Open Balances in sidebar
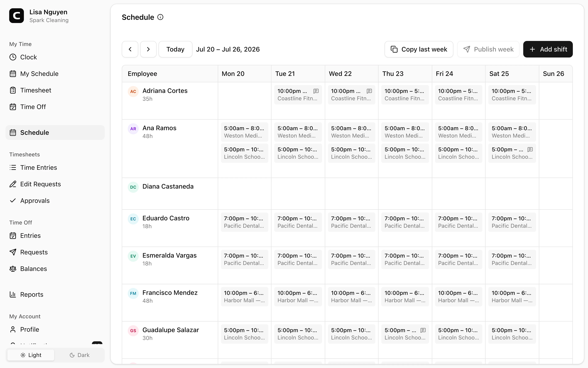This screenshot has height=368, width=588. click(x=55, y=269)
